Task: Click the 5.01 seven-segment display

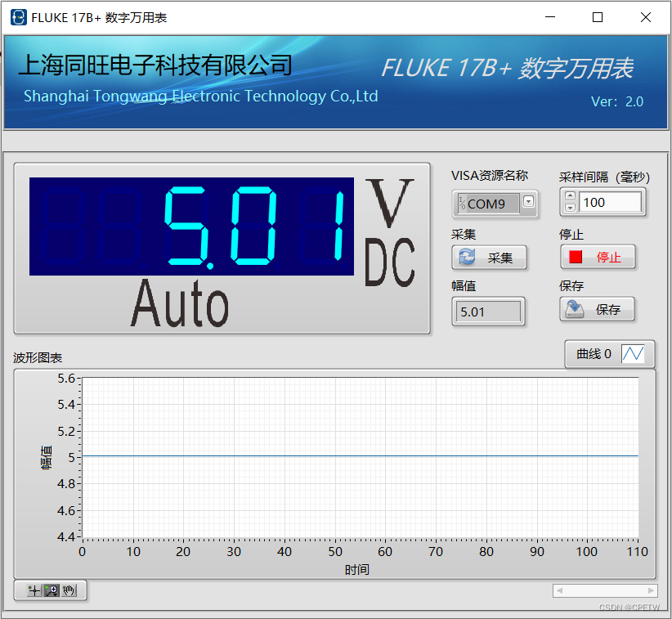Action: click(x=191, y=227)
